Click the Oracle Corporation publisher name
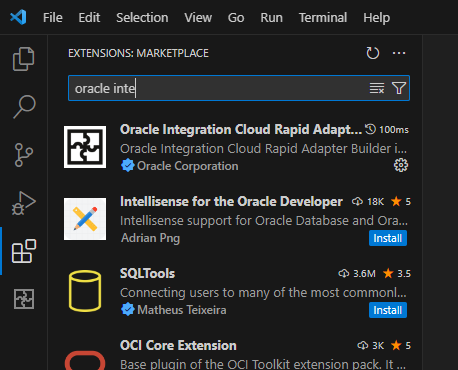Image resolution: width=458 pixels, height=370 pixels. click(188, 166)
